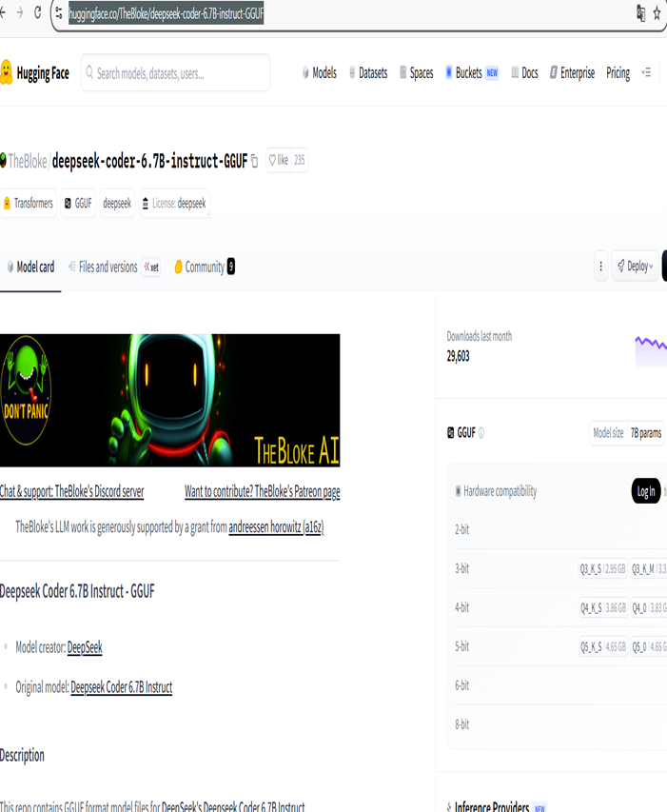Select Q5_K_S 4.65 GB quantization
This screenshot has width=667, height=812.
pos(603,646)
